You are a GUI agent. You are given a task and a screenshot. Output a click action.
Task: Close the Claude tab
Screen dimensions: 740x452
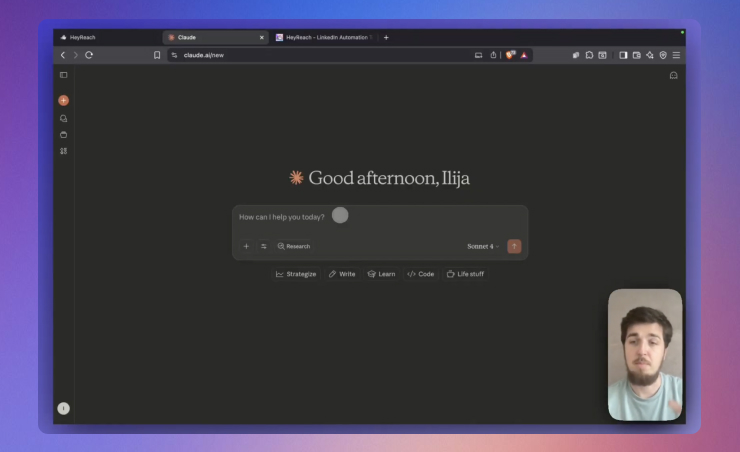tap(262, 37)
